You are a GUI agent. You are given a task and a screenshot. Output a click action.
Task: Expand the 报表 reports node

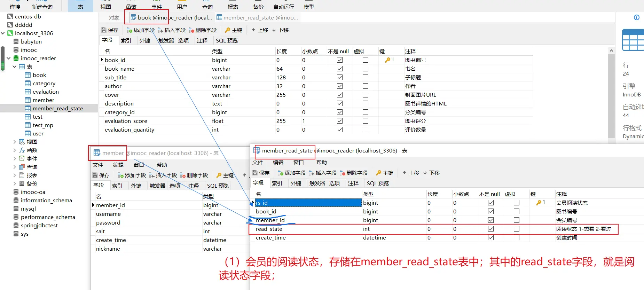click(15, 175)
